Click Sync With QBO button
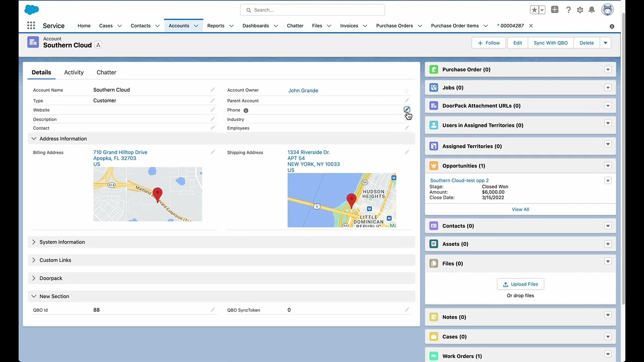This screenshot has width=644, height=362. coord(550,43)
